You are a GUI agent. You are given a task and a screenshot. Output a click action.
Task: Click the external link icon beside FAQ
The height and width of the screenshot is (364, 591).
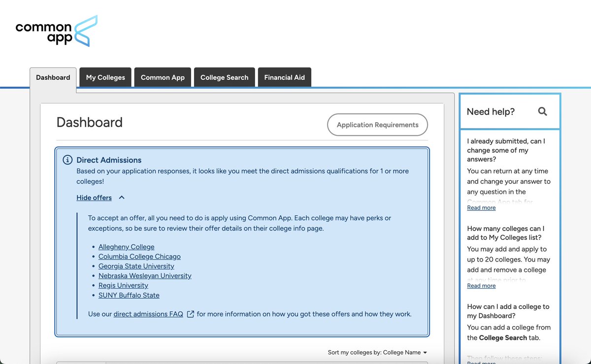pos(191,314)
